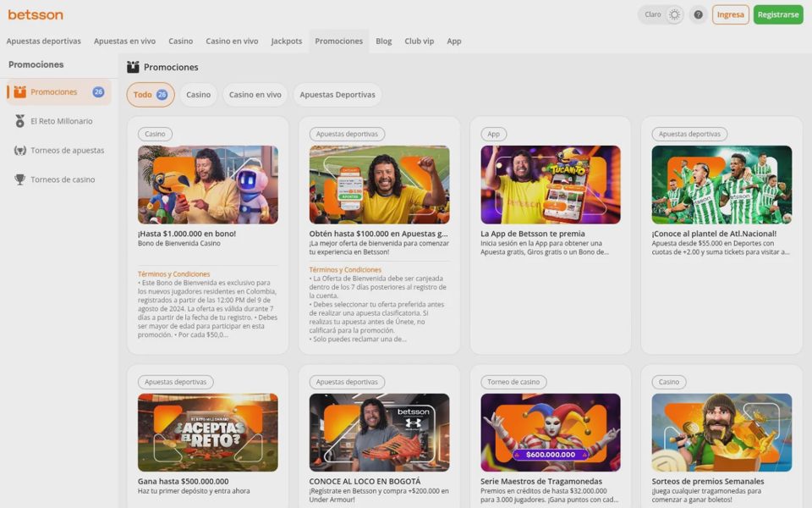Click the 26 badge in sidebar Promociones
The image size is (812, 508).
point(98,91)
